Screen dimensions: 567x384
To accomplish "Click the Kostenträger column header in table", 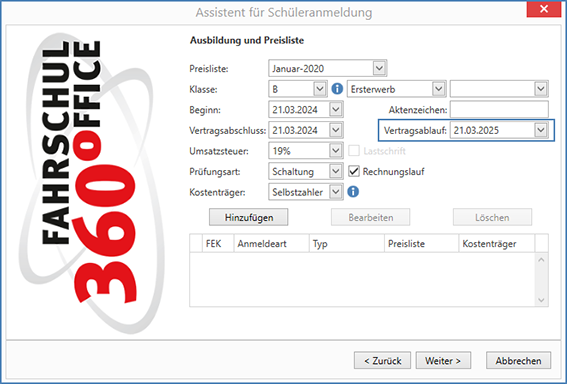I will pyautogui.click(x=496, y=243).
